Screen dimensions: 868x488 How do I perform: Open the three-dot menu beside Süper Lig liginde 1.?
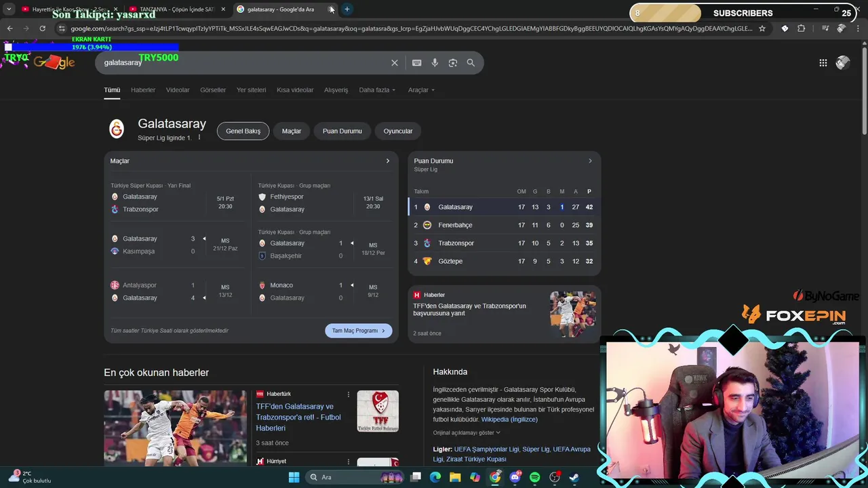click(199, 138)
